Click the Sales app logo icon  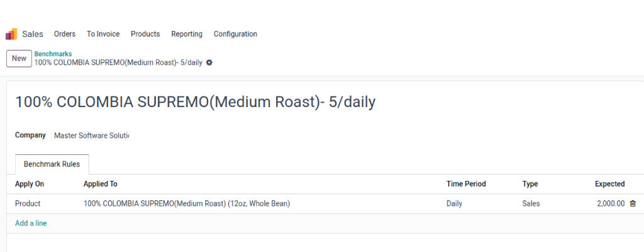tap(11, 34)
